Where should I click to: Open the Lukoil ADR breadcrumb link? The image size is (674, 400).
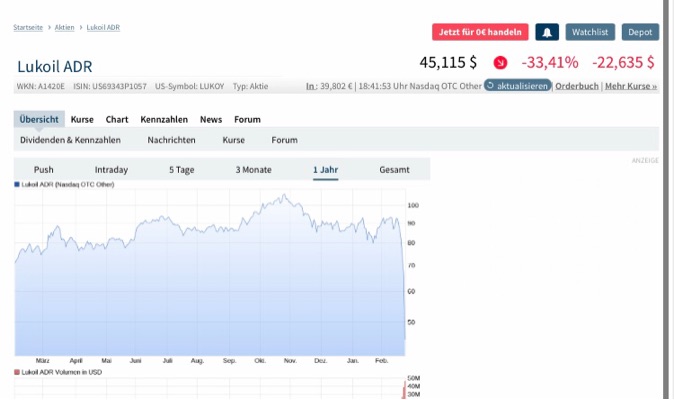[103, 27]
